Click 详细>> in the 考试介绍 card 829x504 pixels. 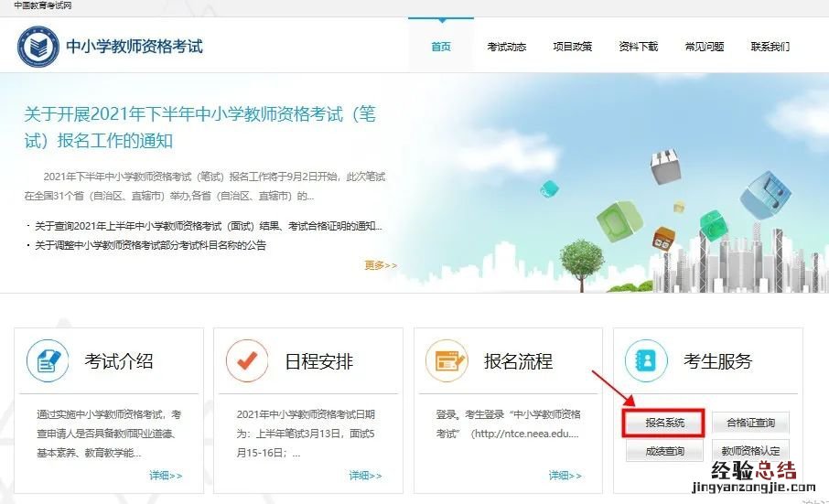(x=166, y=476)
